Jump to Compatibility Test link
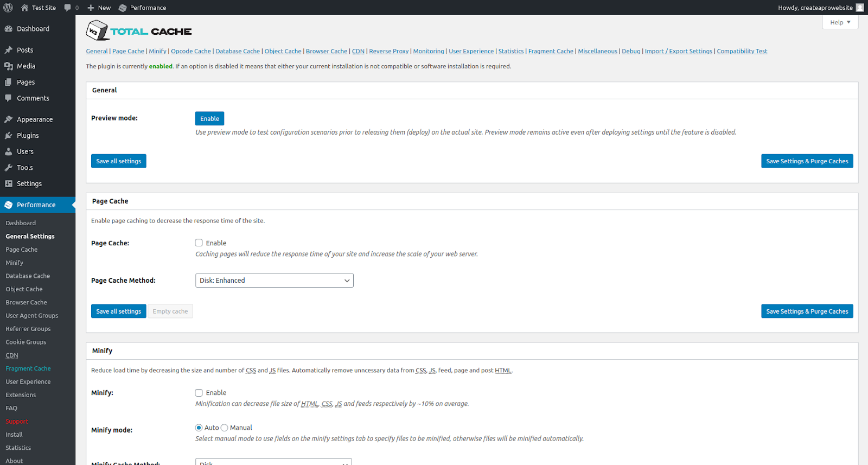The image size is (868, 465). click(742, 52)
